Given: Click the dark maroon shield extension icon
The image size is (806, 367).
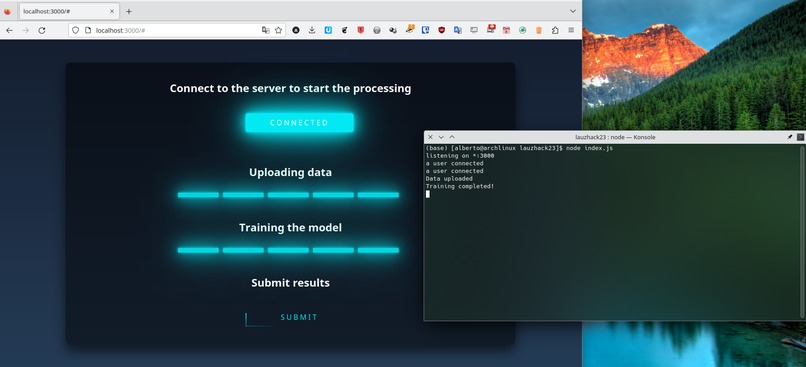Looking at the screenshot, I should pos(442,30).
